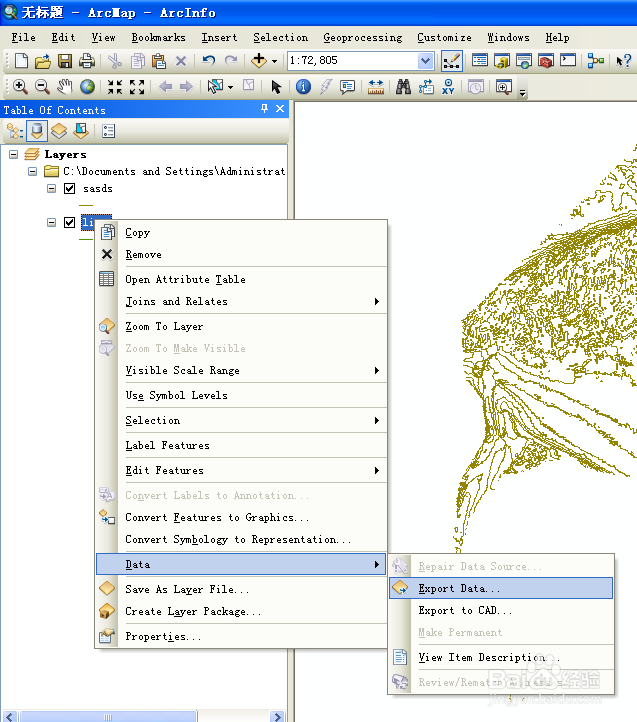Image resolution: width=637 pixels, height=722 pixels.
Task: Click the Fixed Zoom In arrows icon
Action: click(x=115, y=87)
